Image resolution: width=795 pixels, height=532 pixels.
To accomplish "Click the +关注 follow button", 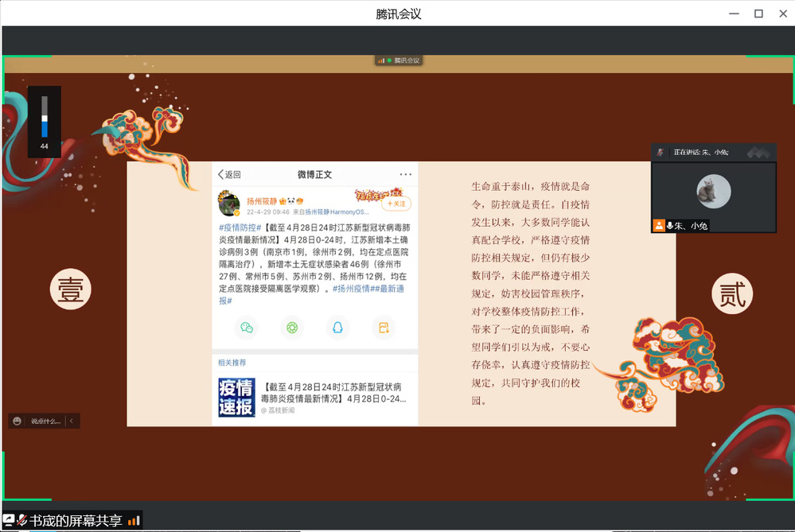I will [396, 204].
